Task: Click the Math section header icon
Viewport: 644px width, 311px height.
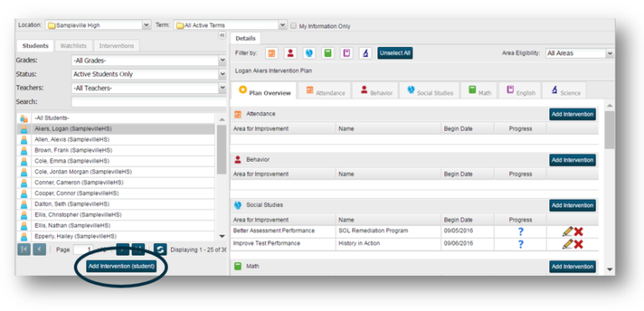Action: 238,267
